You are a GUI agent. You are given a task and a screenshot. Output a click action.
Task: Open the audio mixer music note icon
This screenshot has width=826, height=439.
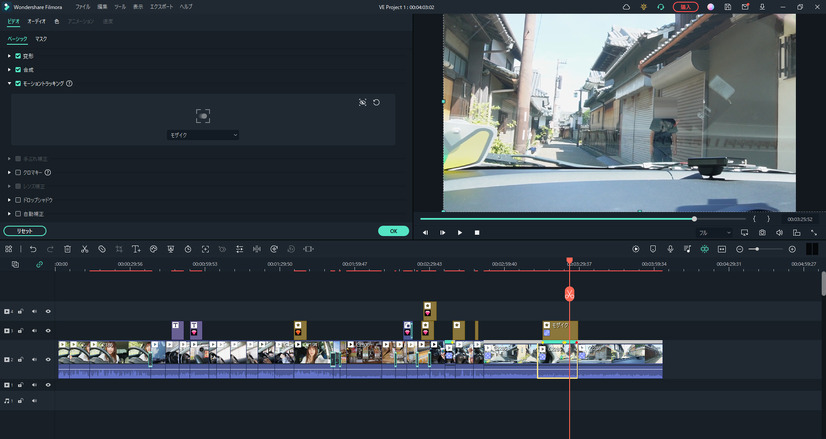pyautogui.click(x=687, y=249)
